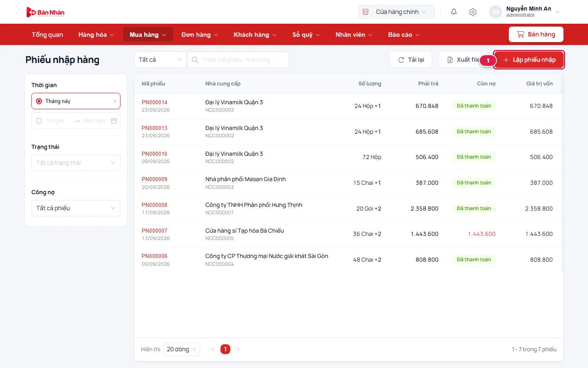Screen dimensions: 588x368
Task: Change the 20 dòng rows-per-page dropdown
Action: [x=182, y=349]
